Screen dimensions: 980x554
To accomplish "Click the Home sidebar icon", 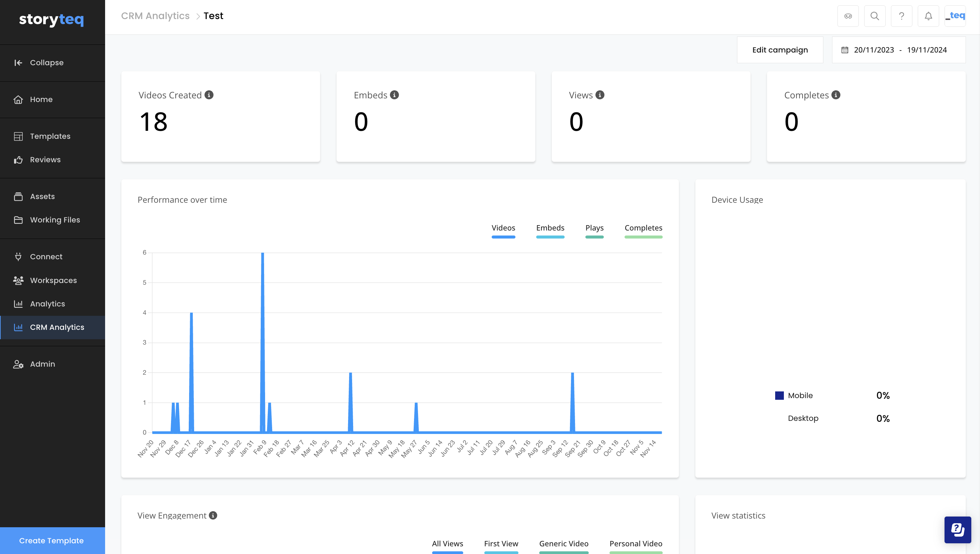I will [17, 99].
